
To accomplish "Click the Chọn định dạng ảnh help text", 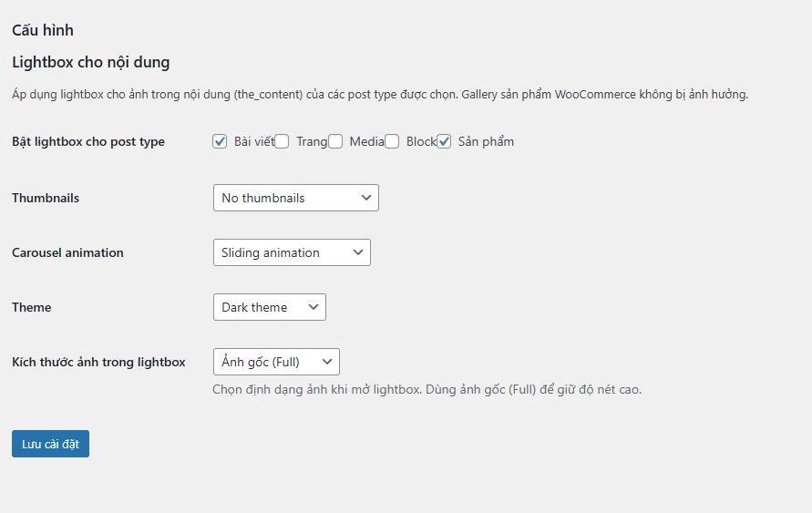I will [427, 389].
